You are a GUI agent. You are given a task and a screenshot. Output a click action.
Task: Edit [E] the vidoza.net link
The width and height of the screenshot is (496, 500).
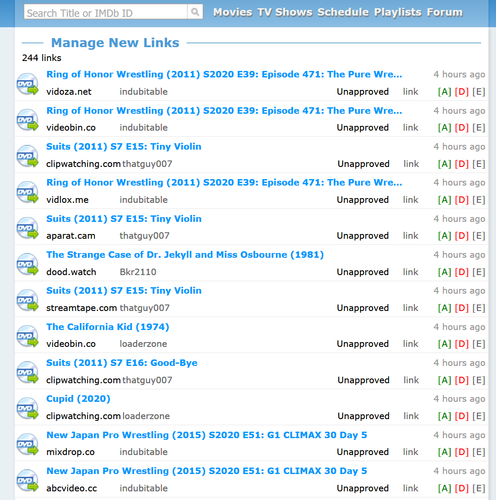479,92
